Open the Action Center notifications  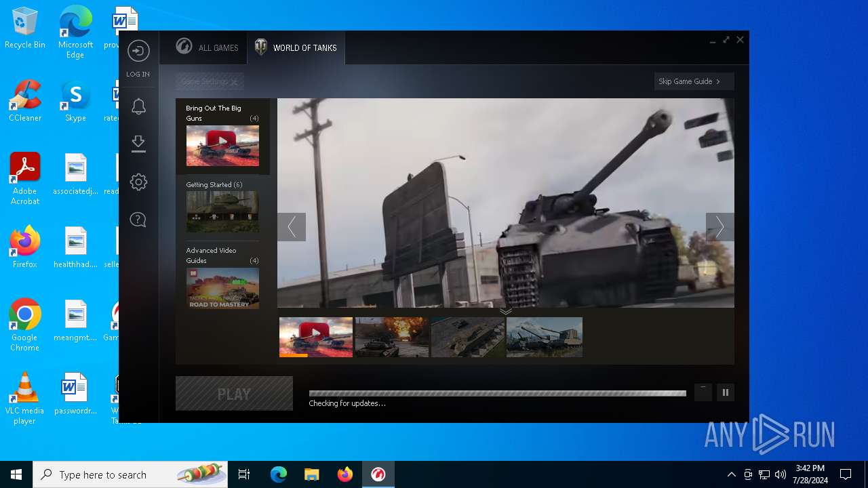coord(846,474)
